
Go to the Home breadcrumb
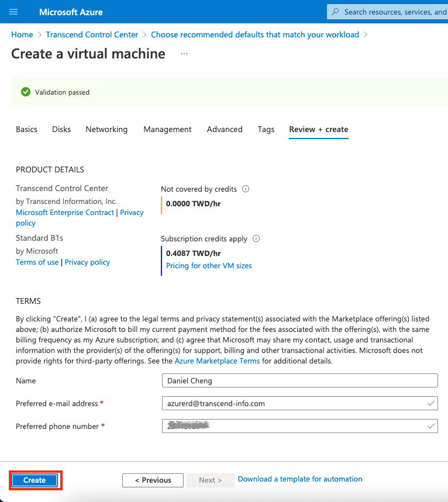coord(22,34)
